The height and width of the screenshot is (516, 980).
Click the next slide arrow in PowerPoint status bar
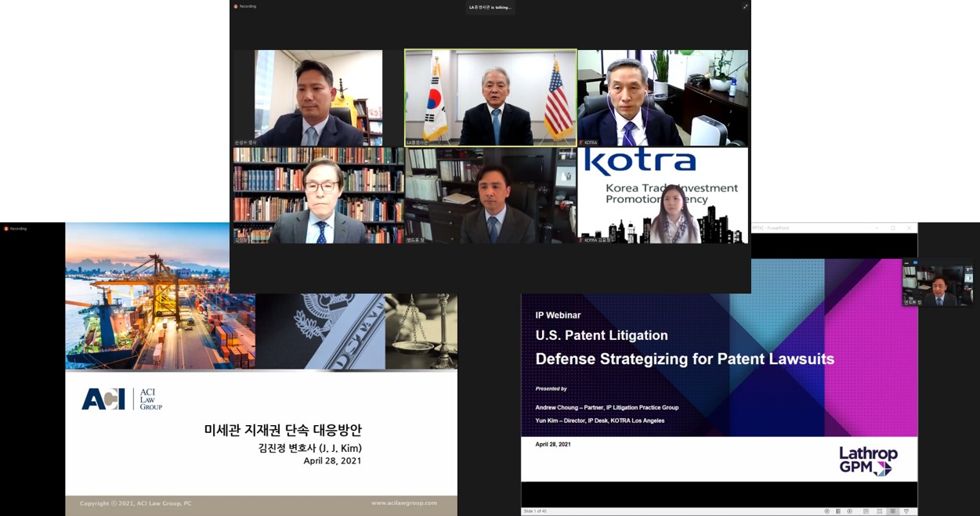tap(849, 511)
